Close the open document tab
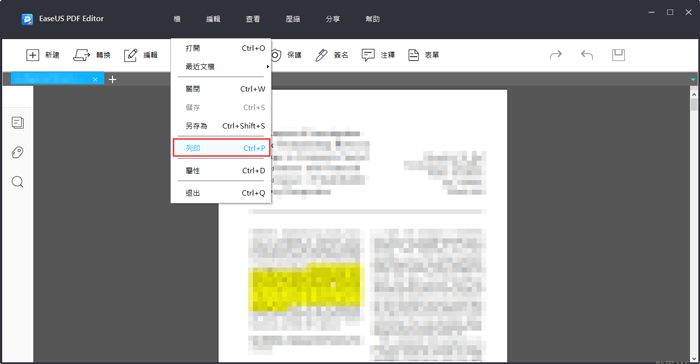Viewport: 700px width, 364px height. coord(95,79)
